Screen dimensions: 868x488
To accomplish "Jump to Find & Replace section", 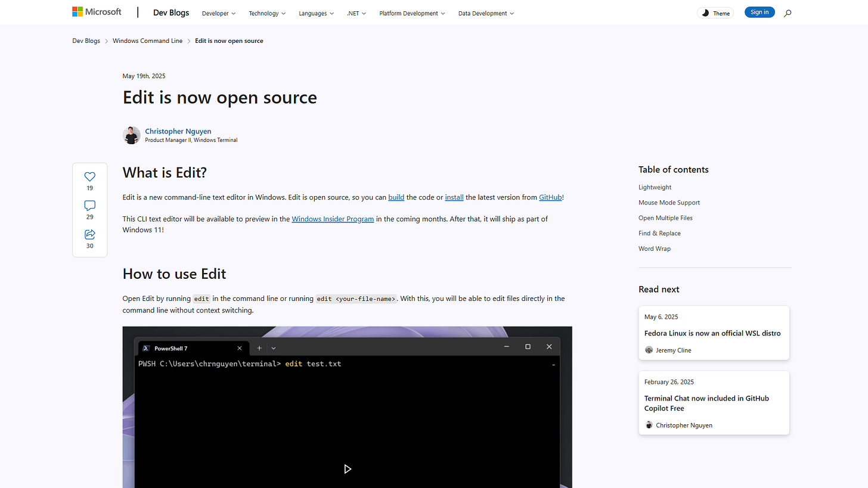I will click(659, 234).
